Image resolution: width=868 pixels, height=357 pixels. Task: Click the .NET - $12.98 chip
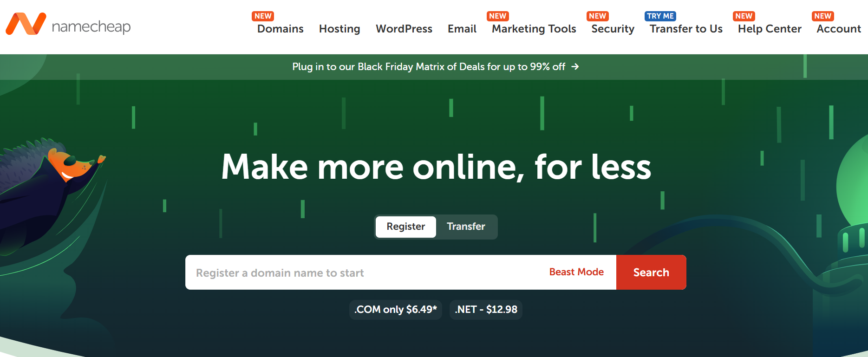click(x=486, y=310)
